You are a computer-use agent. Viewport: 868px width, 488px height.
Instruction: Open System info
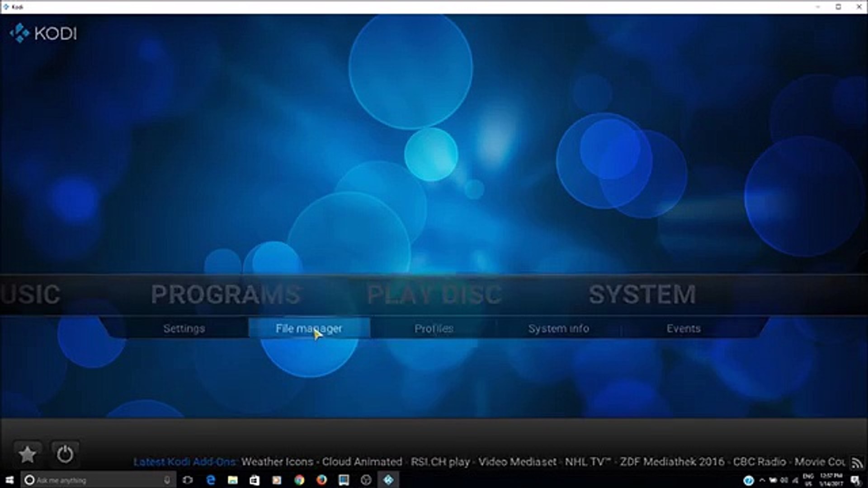(558, 328)
